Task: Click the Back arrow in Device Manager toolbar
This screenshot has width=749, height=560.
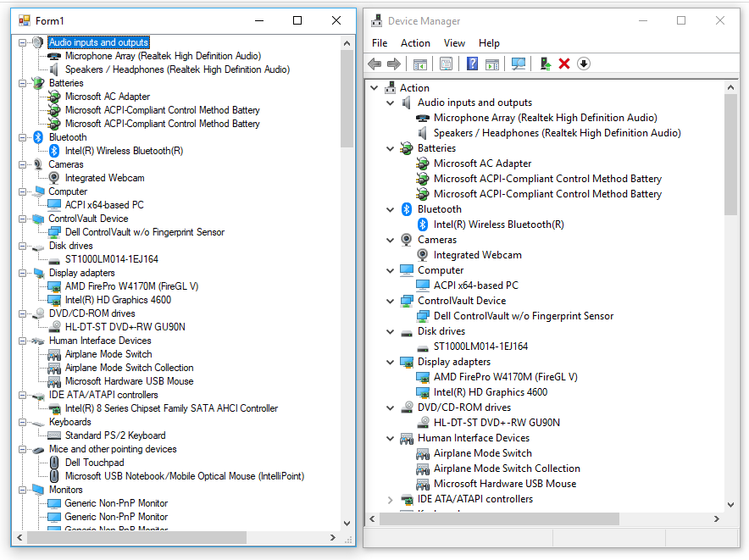Action: [375, 64]
